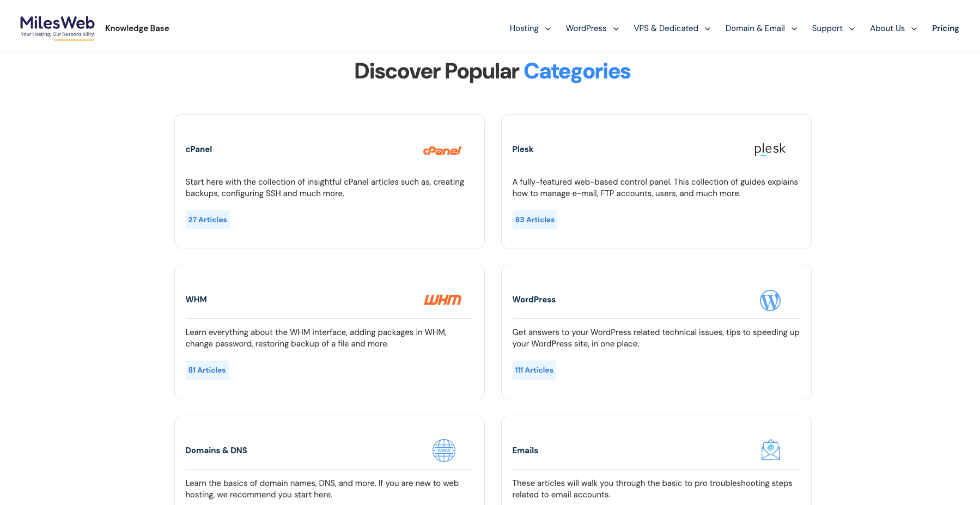View the 111 Articles WordPress link
Image resolution: width=980 pixels, height=505 pixels.
(534, 370)
